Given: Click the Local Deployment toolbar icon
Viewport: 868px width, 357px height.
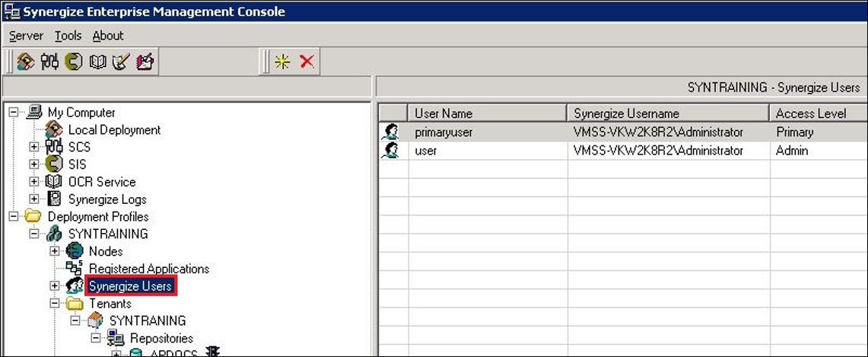Looking at the screenshot, I should 25,62.
